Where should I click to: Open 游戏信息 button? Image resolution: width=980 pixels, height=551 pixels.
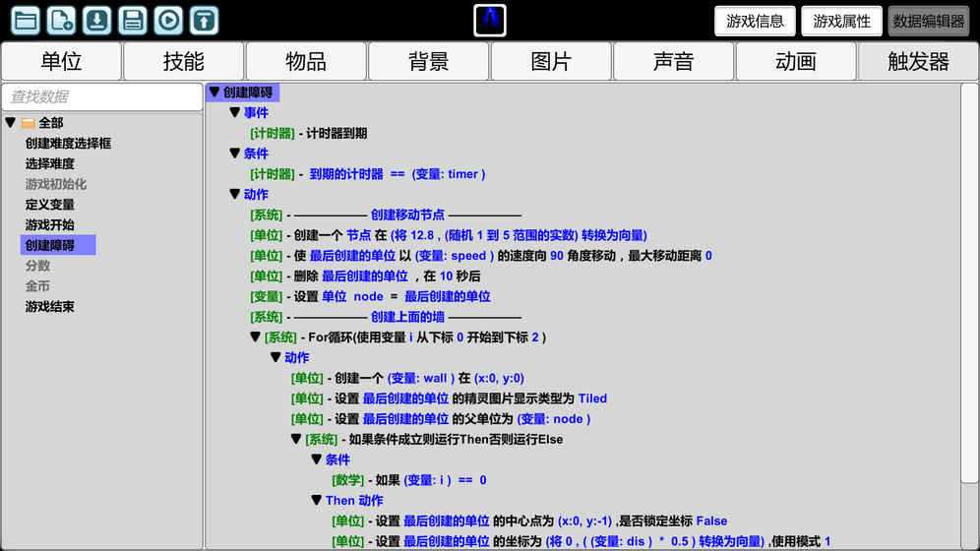click(x=755, y=22)
